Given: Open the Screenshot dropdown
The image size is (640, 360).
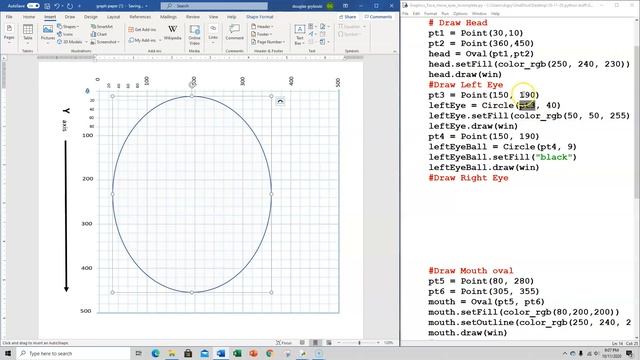Looking at the screenshot, I should click(x=105, y=42).
